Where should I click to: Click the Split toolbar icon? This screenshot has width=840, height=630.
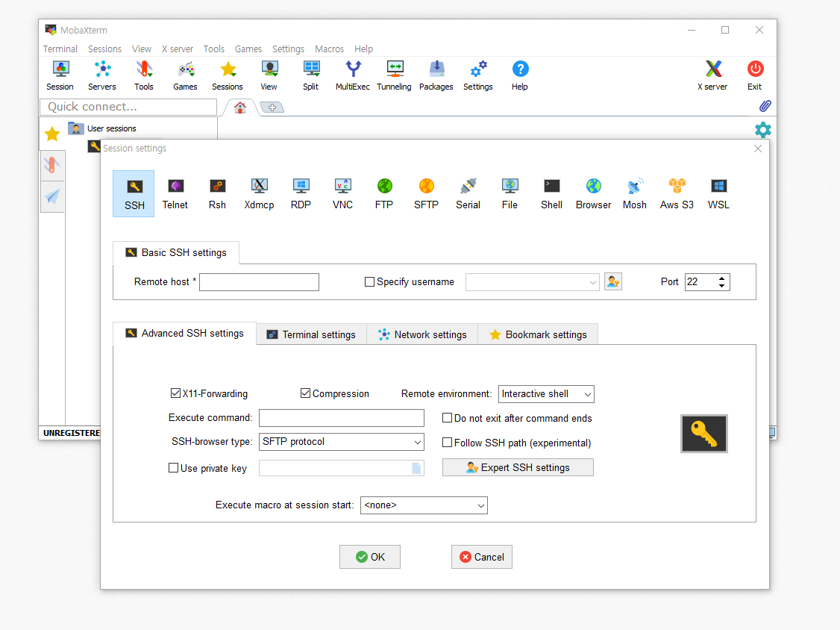point(311,75)
